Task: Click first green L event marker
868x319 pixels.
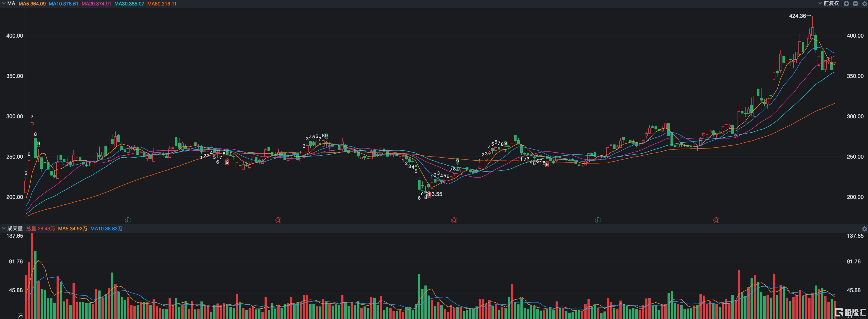Action: tap(128, 220)
